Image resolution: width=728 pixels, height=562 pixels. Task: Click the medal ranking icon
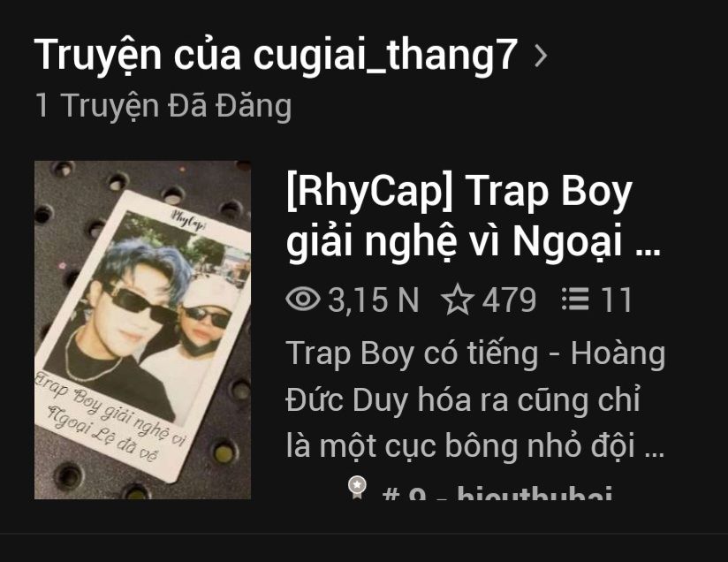[x=357, y=488]
